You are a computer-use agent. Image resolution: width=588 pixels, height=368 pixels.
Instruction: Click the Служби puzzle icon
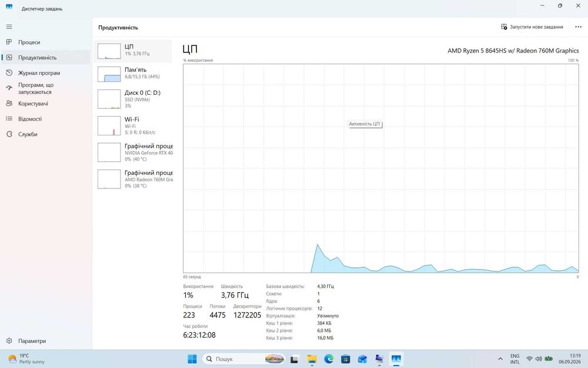[x=9, y=134]
